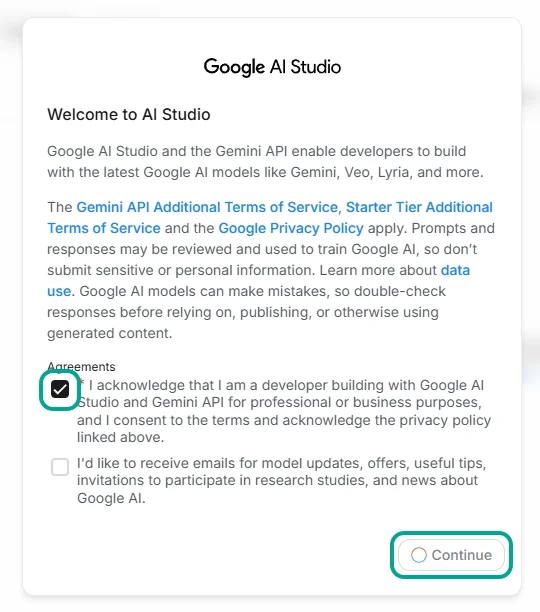
Task: Click the wrapped 'Terms of Service' link portion
Action: pos(104,228)
